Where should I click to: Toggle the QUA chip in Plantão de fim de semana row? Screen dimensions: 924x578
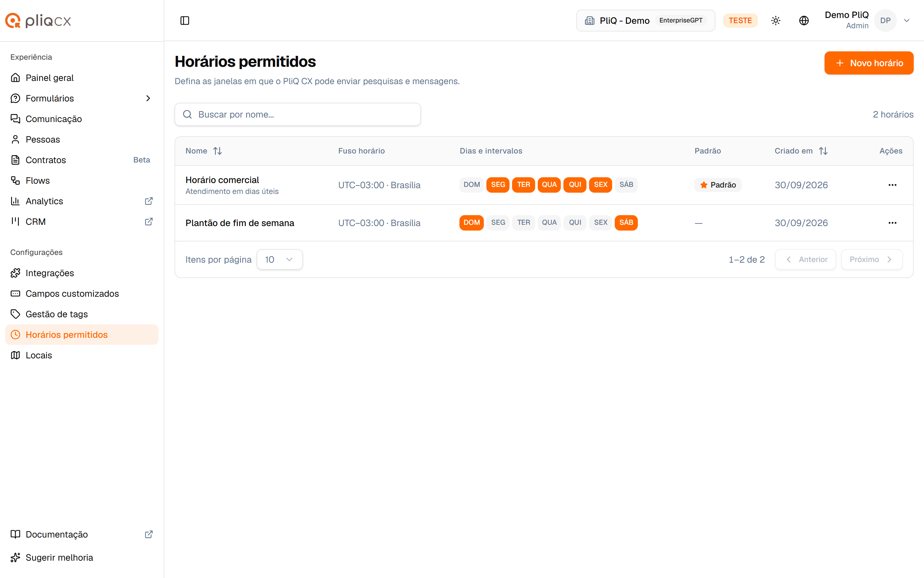pos(549,223)
